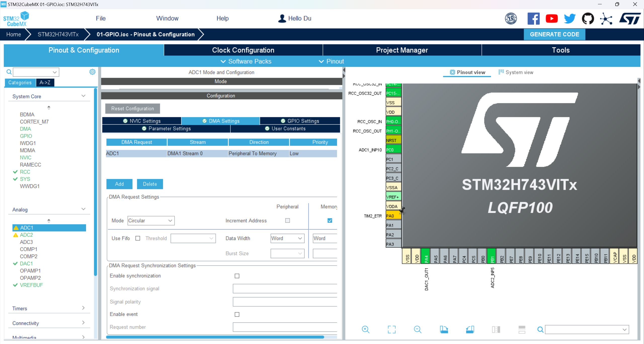The height and width of the screenshot is (344, 644).
Task: Open the Peripheral Data Width dropdown
Action: point(287,238)
